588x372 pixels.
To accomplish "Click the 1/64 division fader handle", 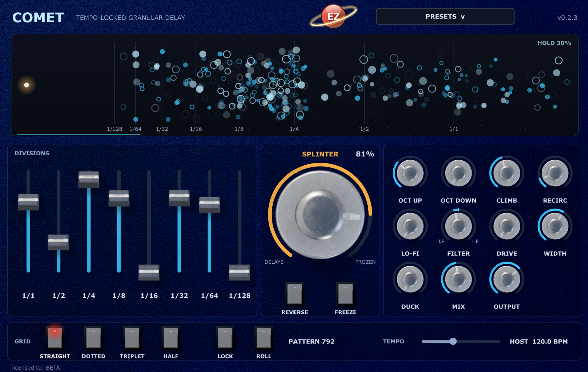I will click(x=210, y=205).
